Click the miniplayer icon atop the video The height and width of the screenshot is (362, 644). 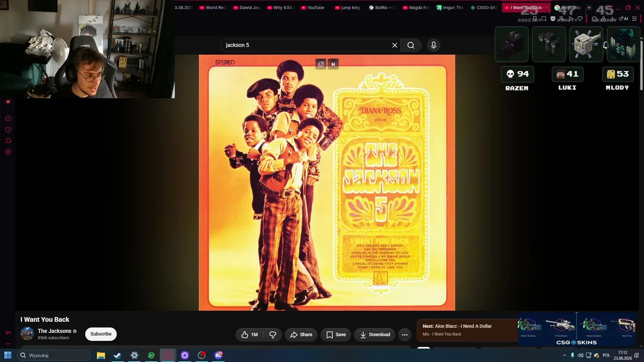[321, 64]
